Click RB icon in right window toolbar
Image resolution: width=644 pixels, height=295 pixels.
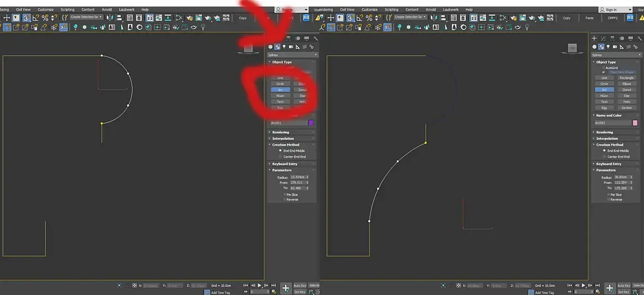click(x=630, y=17)
